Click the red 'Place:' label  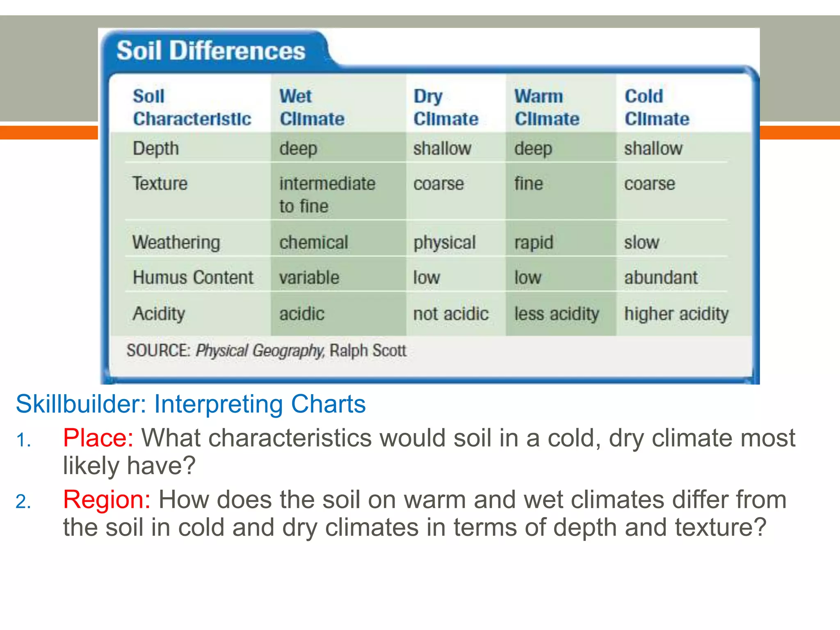click(x=98, y=438)
